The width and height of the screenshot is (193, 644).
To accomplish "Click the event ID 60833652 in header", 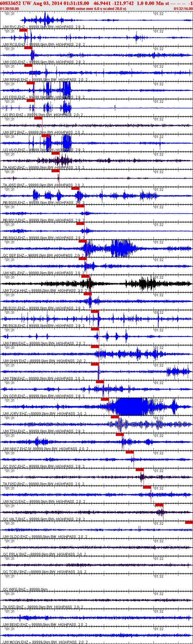I will click(x=10, y=3).
